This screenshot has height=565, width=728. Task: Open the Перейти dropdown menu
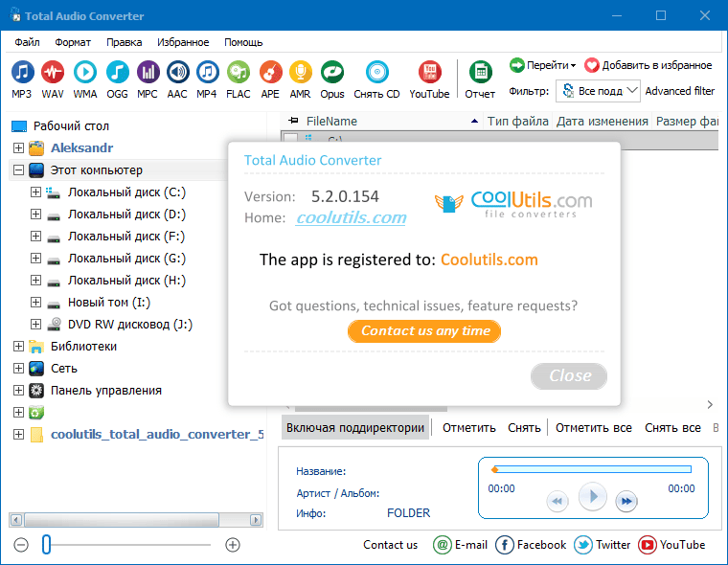pyautogui.click(x=542, y=65)
